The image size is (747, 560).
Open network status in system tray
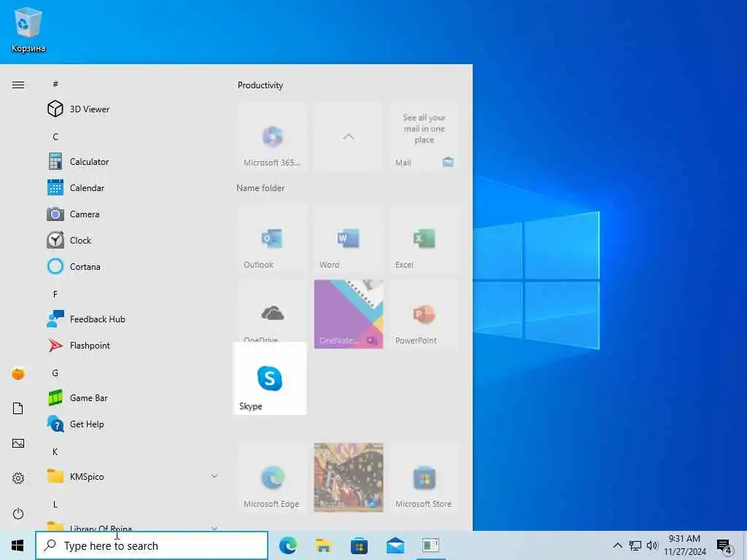[x=635, y=545]
